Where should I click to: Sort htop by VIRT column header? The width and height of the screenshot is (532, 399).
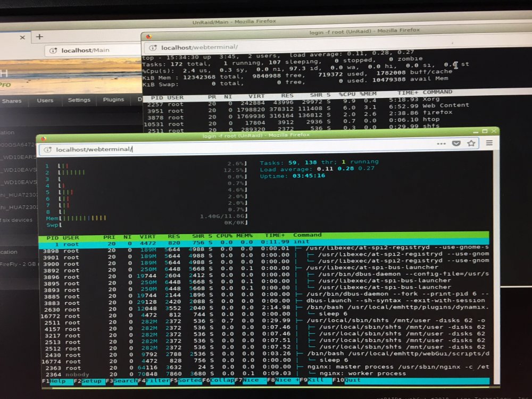point(147,237)
